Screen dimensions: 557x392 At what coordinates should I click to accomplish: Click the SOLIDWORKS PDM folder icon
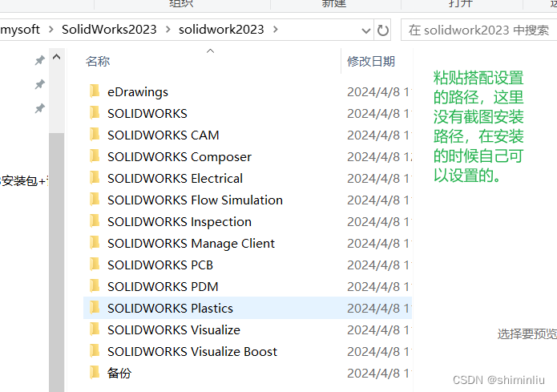coord(95,286)
